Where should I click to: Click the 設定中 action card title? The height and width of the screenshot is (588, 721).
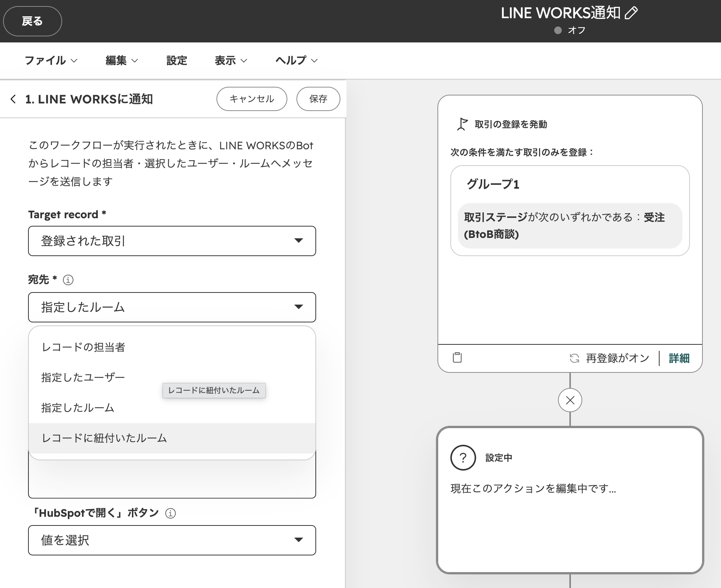tap(499, 458)
